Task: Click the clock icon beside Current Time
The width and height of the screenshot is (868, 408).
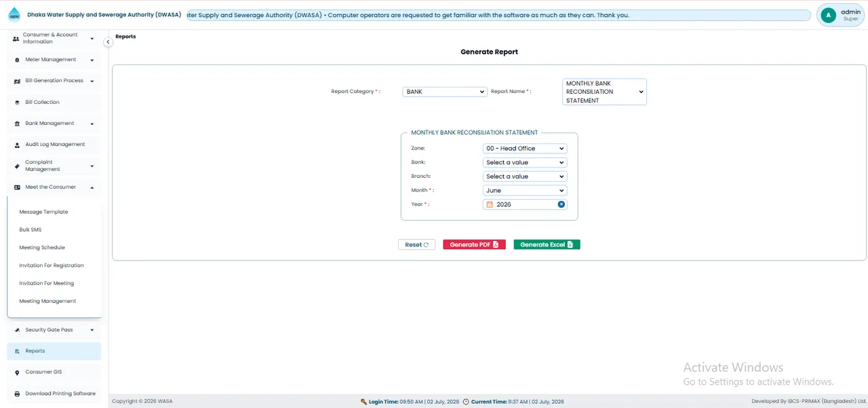Action: click(x=466, y=402)
